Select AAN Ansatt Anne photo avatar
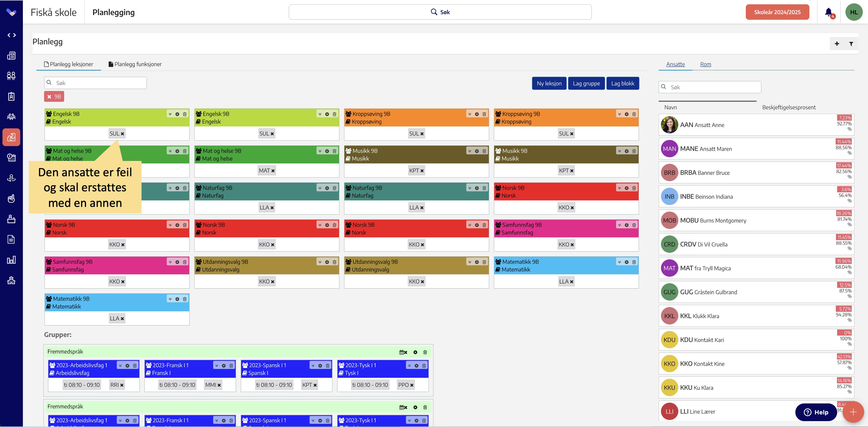 (x=669, y=125)
